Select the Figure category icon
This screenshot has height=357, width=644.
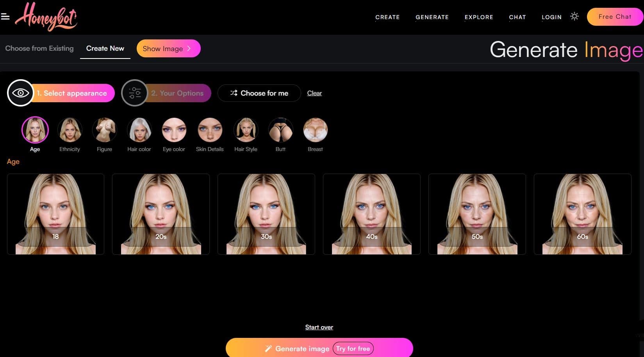pyautogui.click(x=105, y=130)
